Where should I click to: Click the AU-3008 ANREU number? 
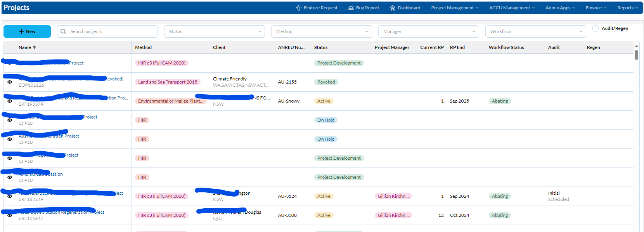[287, 215]
